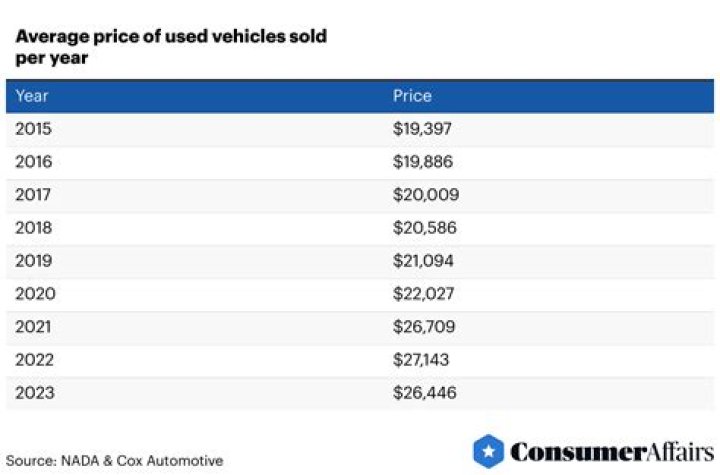Click the ConsumerAffairs shield star logo icon
The width and height of the screenshot is (720, 475).
pyautogui.click(x=488, y=452)
